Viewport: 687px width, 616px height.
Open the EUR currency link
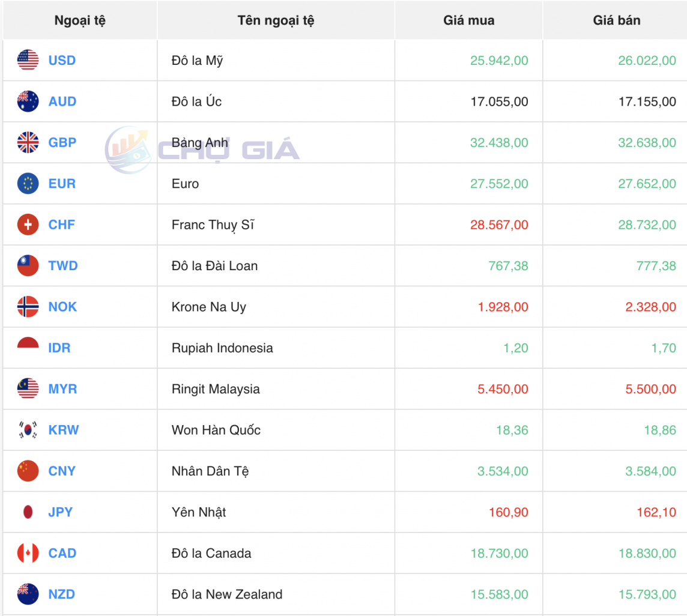pyautogui.click(x=61, y=184)
